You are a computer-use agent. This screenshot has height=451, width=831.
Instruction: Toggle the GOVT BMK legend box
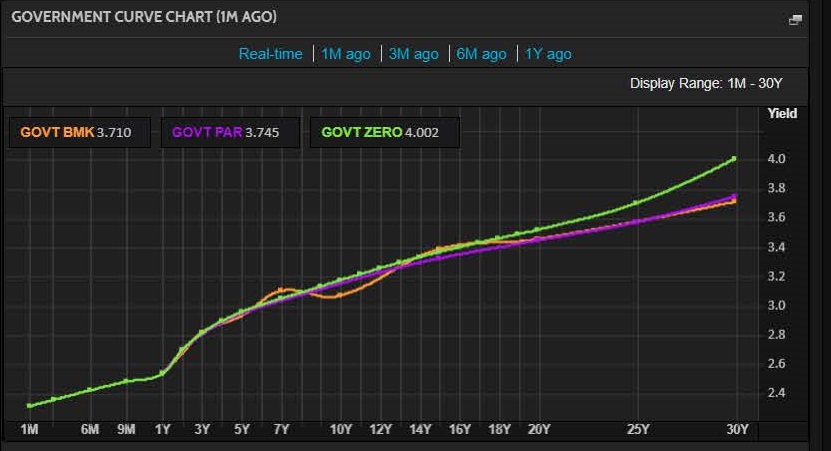(x=79, y=132)
